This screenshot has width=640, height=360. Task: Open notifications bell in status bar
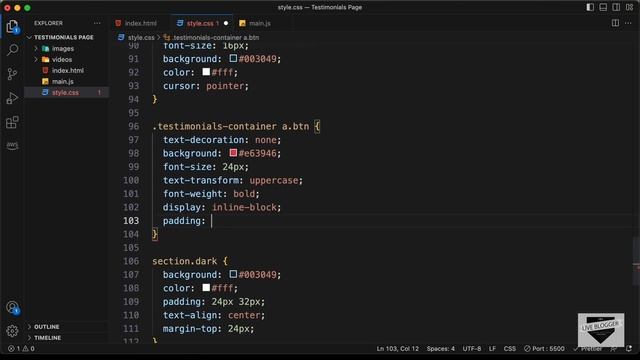pos(629,349)
